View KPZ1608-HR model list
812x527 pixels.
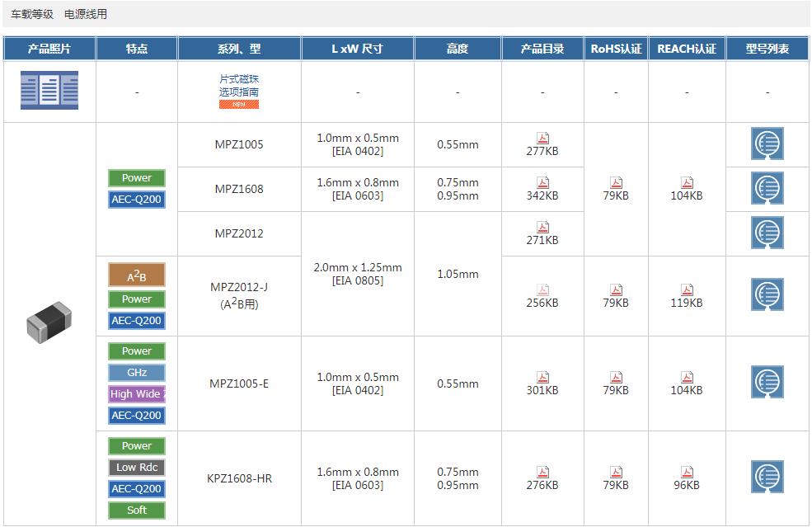pos(767,478)
